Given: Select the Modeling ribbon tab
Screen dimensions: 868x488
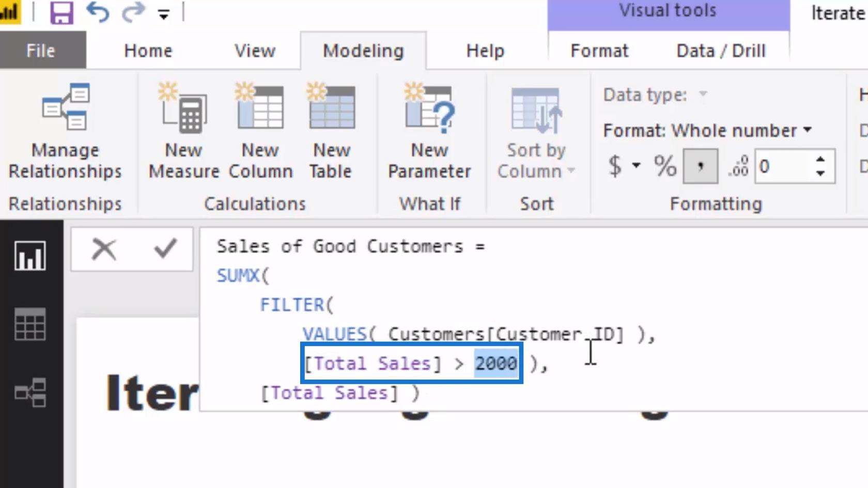Looking at the screenshot, I should (x=363, y=51).
